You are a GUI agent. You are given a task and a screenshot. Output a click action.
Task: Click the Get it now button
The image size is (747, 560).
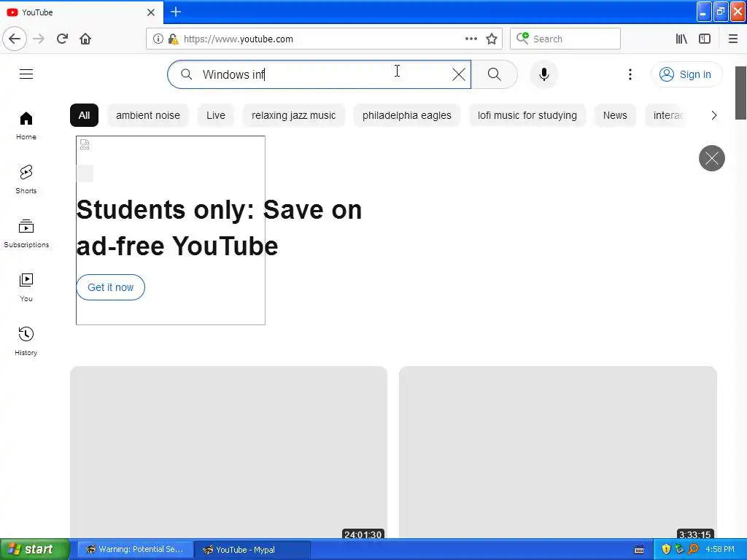point(111,287)
